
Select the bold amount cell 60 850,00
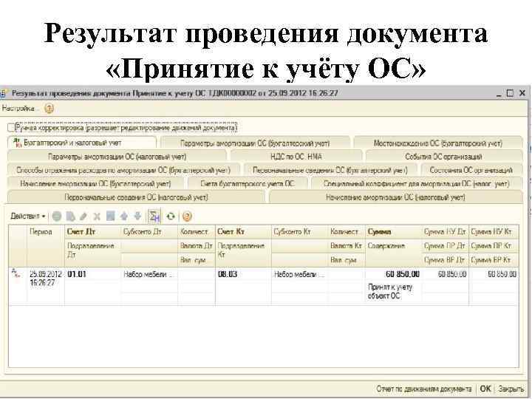point(393,274)
